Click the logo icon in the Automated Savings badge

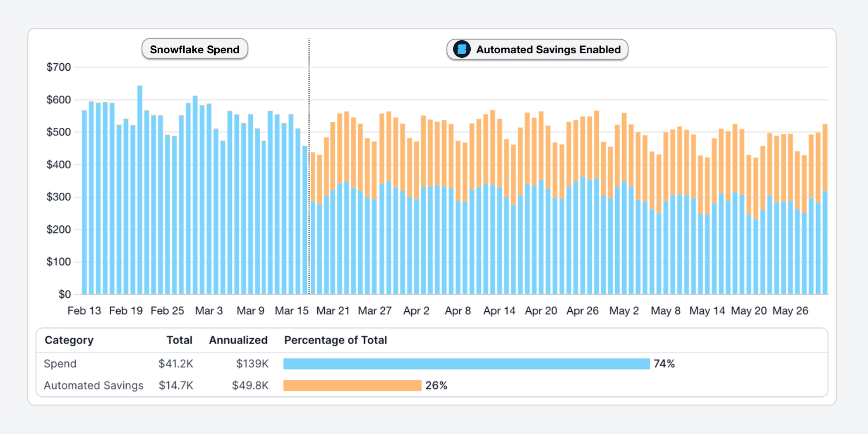pos(462,49)
